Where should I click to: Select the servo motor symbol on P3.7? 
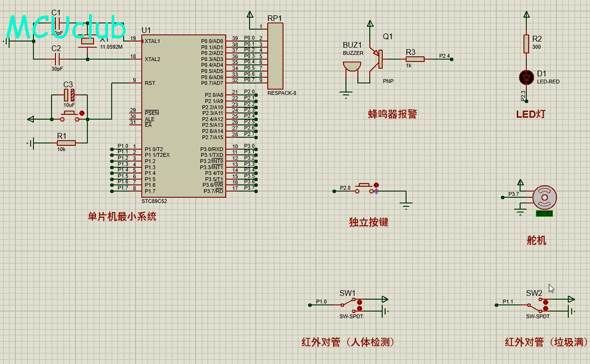(544, 197)
